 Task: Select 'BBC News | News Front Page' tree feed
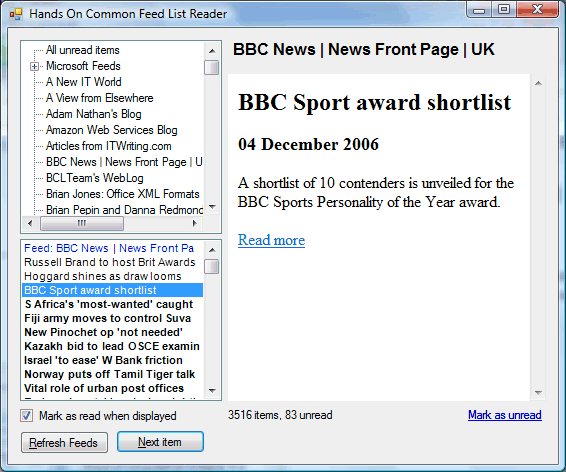(124, 162)
